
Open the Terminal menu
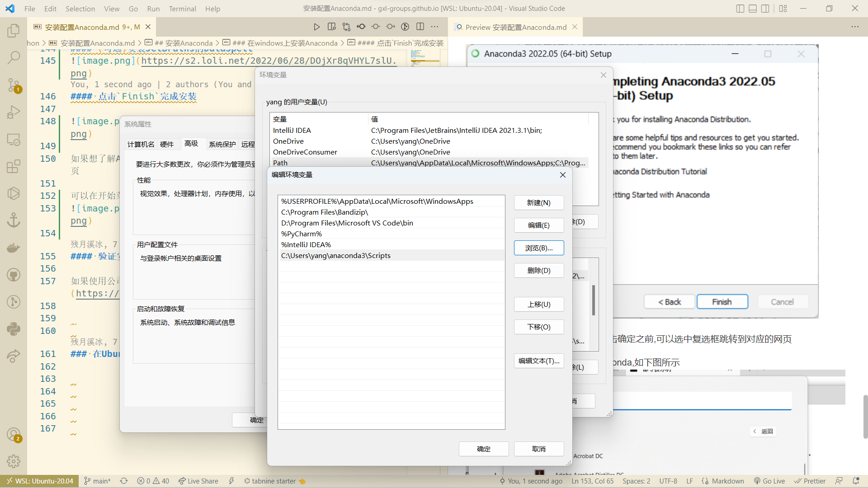tap(182, 9)
